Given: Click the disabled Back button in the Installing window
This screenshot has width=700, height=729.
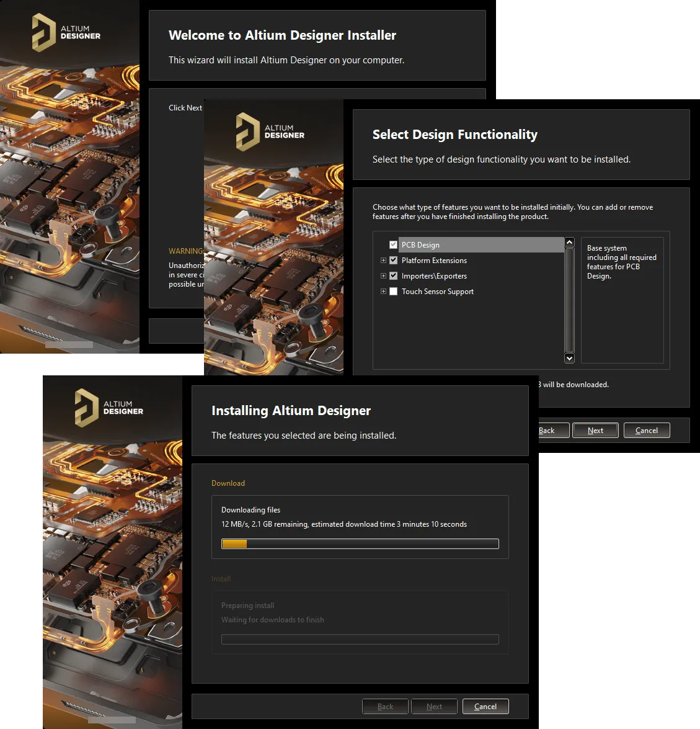Looking at the screenshot, I should tap(385, 707).
